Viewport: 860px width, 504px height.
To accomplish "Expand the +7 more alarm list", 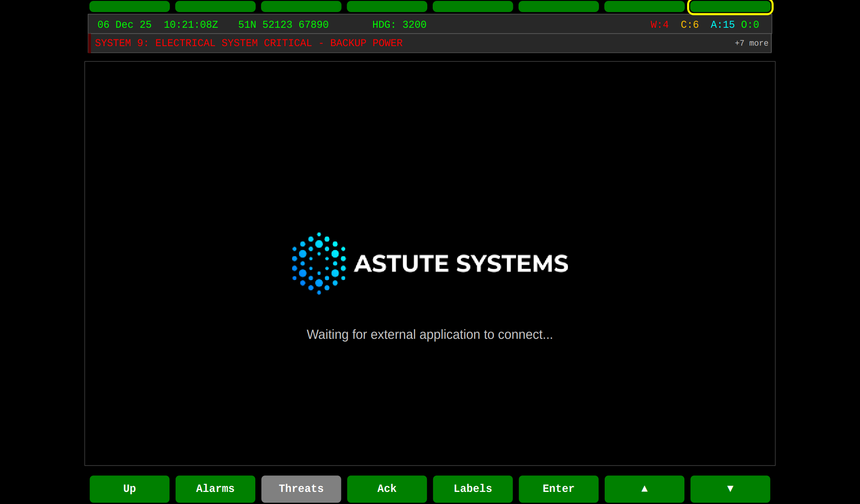I will point(751,43).
